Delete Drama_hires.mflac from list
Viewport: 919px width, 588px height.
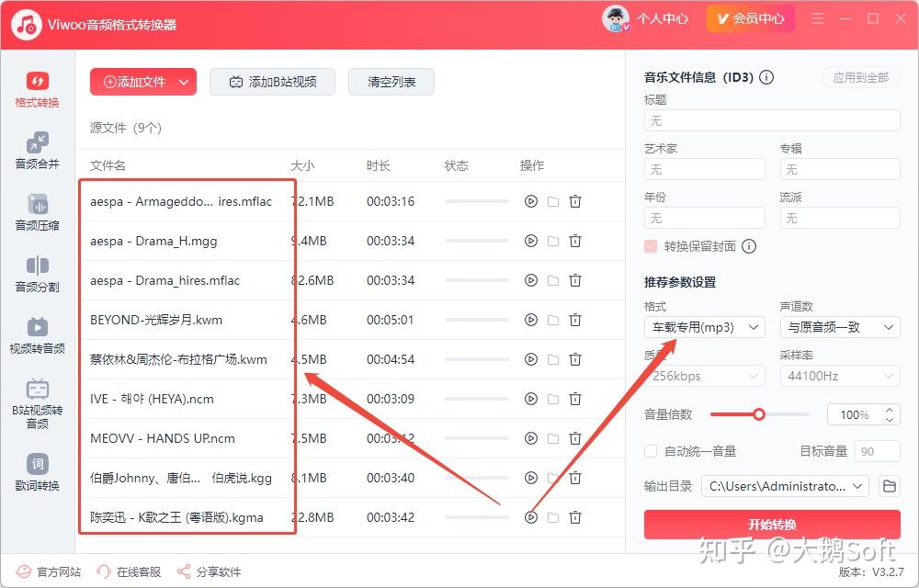[x=575, y=280]
